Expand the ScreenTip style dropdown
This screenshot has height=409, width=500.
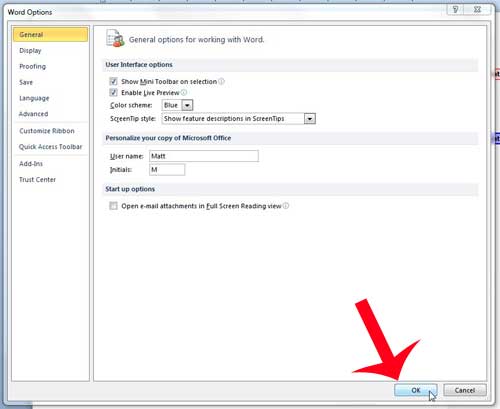(x=310, y=119)
